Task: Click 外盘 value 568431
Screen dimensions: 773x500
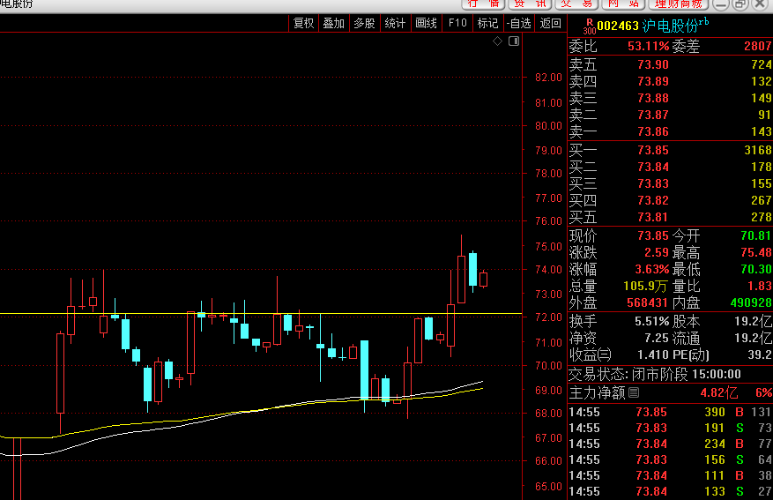Action: tap(647, 303)
